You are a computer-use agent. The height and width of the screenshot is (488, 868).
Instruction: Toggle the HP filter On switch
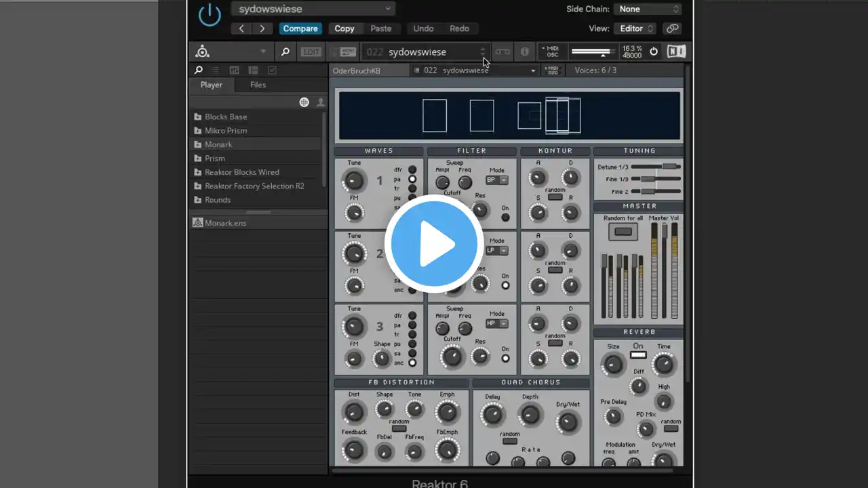505,359
